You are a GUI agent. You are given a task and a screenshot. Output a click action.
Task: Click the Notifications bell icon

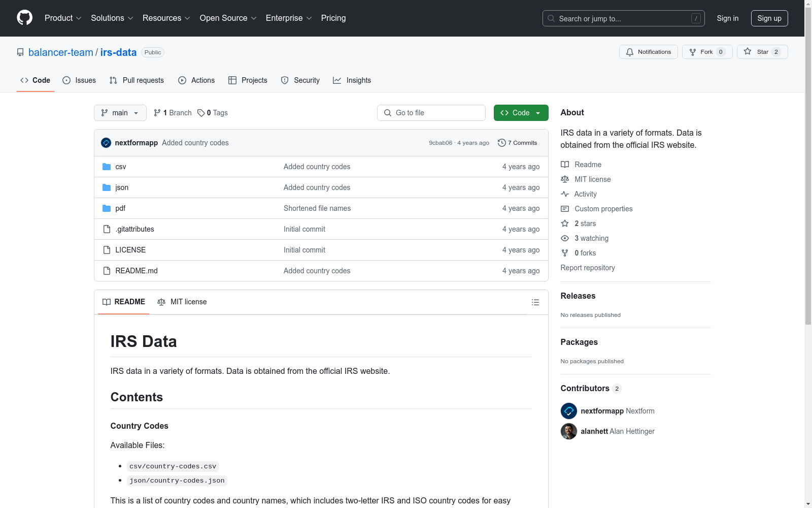630,52
